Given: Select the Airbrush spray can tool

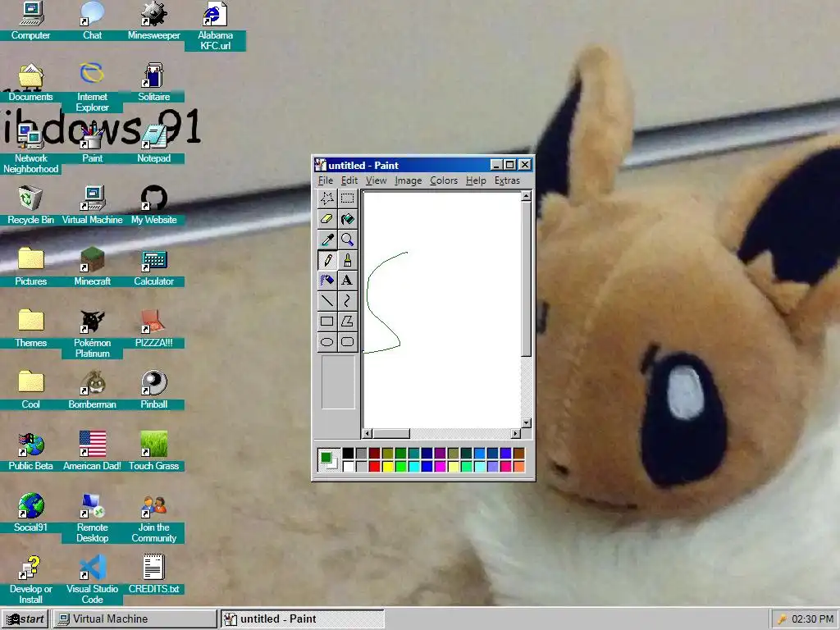Looking at the screenshot, I should pyautogui.click(x=326, y=281).
